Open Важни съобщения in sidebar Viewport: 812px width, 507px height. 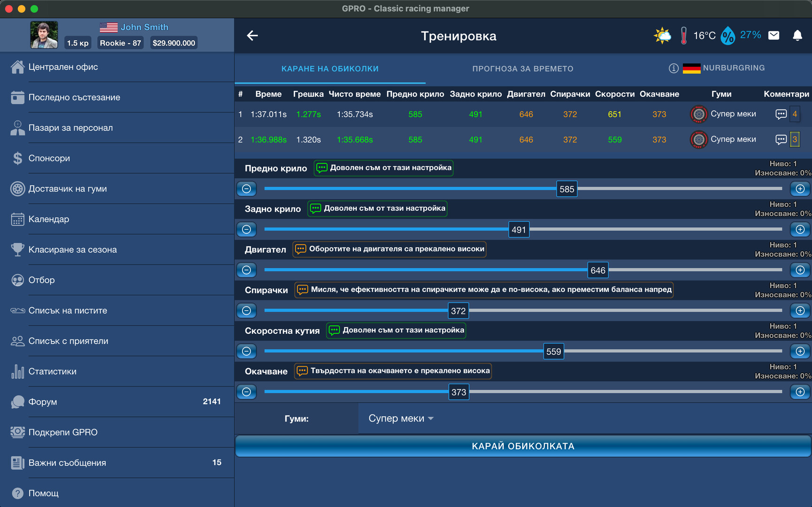coord(117,463)
